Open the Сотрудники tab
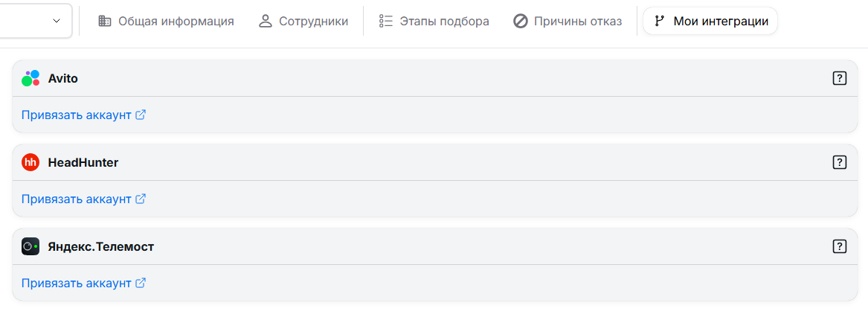The width and height of the screenshot is (868, 320). pos(313,22)
